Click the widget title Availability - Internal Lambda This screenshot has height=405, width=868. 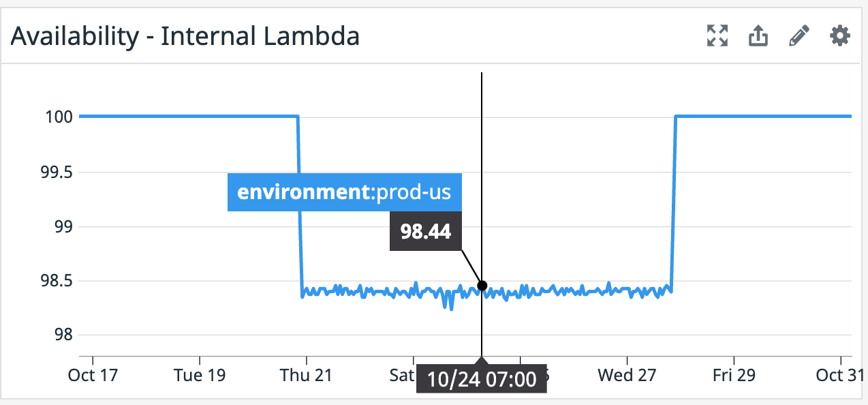[x=185, y=35]
